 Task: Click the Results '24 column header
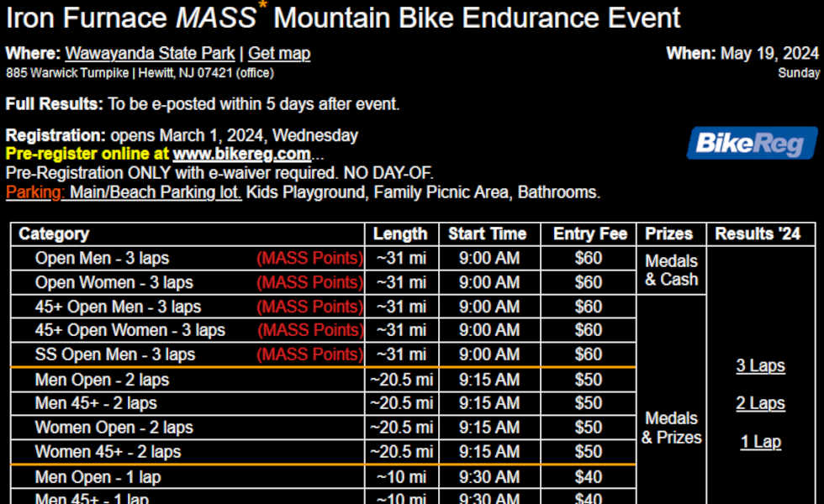tap(758, 234)
